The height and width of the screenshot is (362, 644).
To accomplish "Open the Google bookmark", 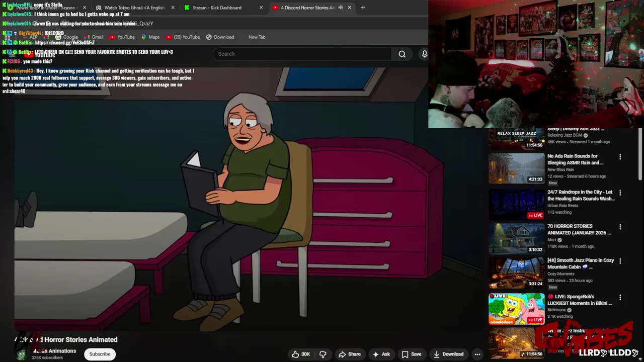I will (66, 37).
